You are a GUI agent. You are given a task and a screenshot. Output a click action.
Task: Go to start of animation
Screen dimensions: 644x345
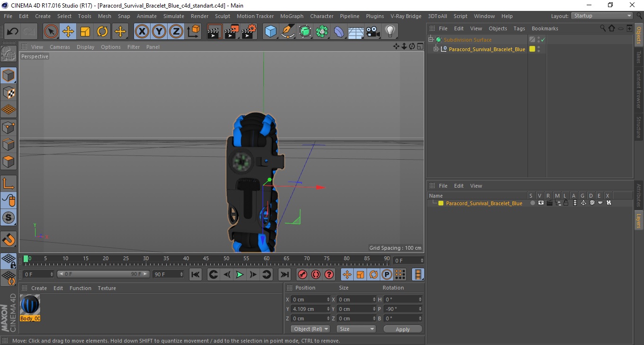(x=195, y=274)
